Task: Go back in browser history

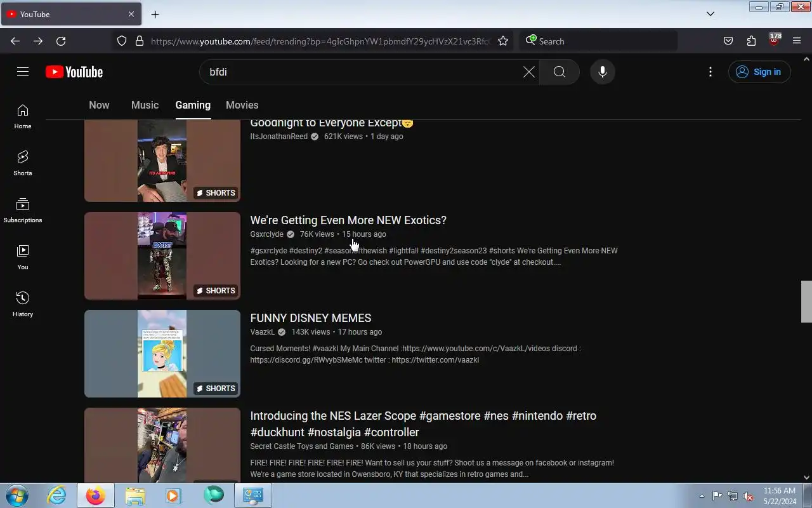Action: [x=15, y=41]
